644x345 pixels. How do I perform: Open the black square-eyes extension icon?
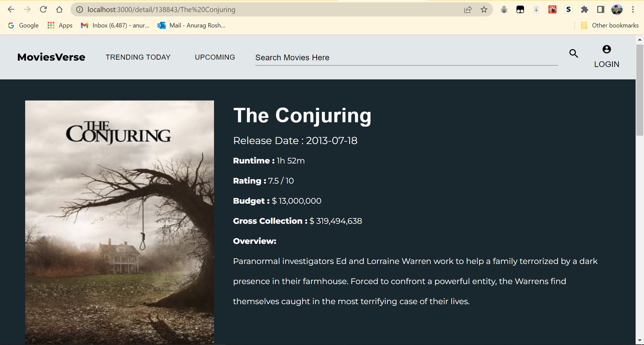[x=520, y=10]
